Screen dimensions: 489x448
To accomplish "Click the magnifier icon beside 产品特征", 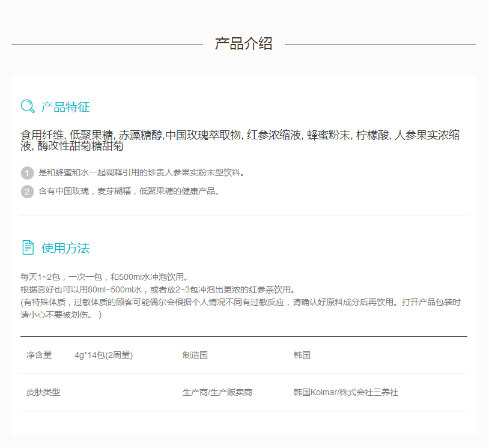I will coord(28,107).
